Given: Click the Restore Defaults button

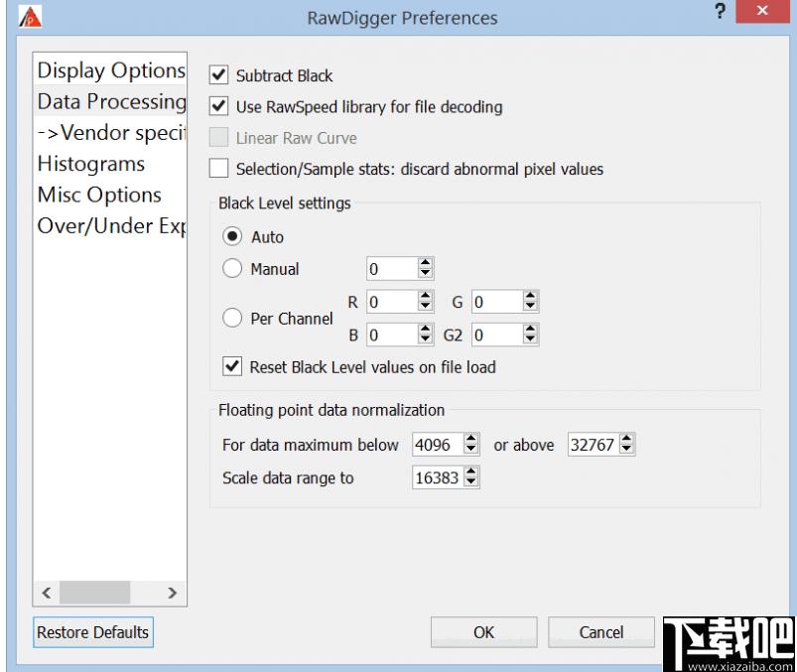Looking at the screenshot, I should 93,632.
